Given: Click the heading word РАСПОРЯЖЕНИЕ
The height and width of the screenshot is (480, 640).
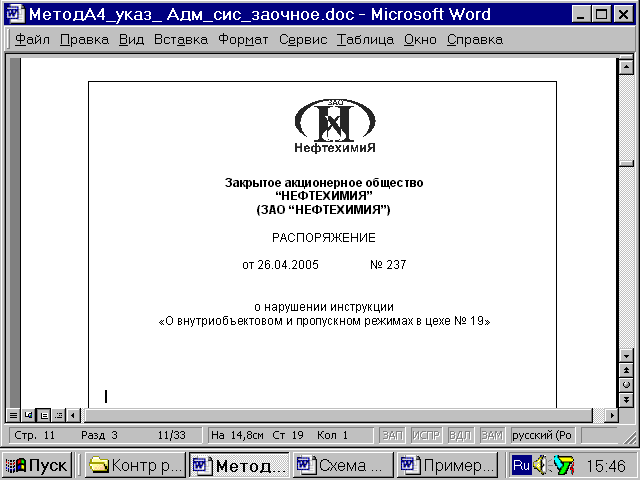Looking at the screenshot, I should pos(324,238).
